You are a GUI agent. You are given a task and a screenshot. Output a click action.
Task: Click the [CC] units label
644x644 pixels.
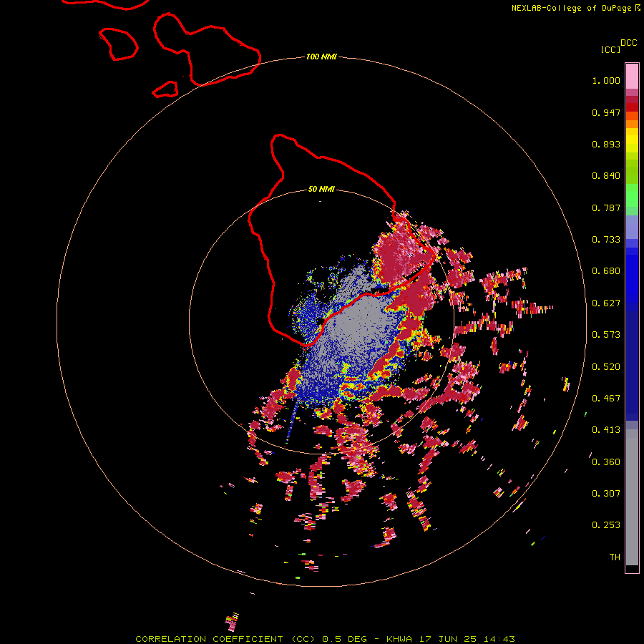tap(610, 49)
